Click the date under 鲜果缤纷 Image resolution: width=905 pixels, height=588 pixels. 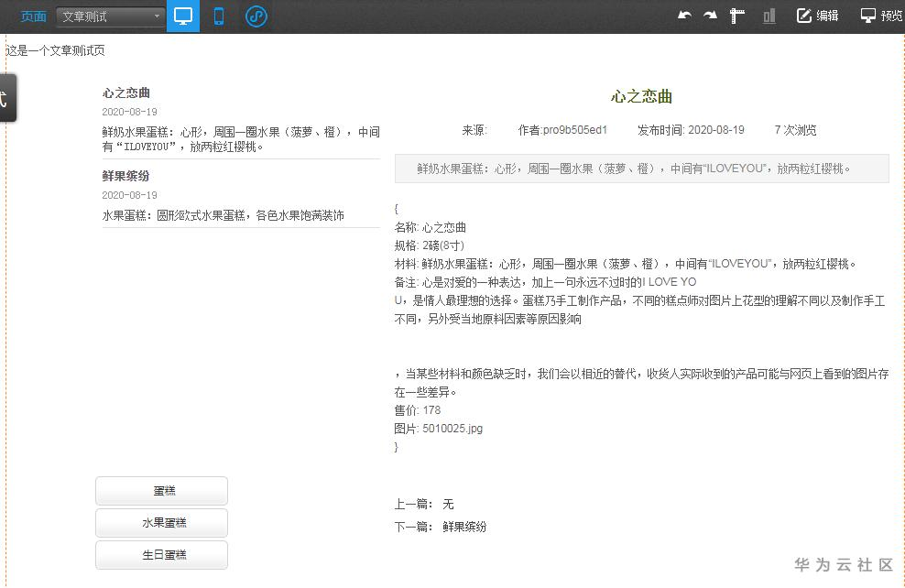129,195
